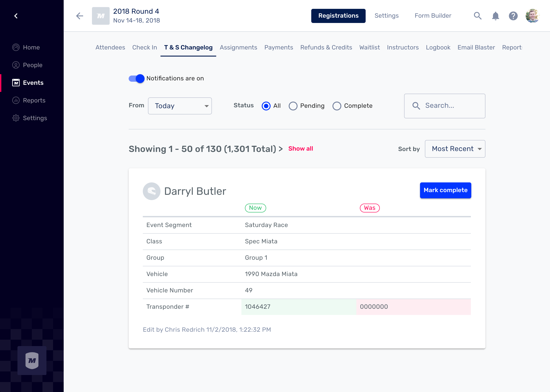Click the Show all link

tap(300, 149)
